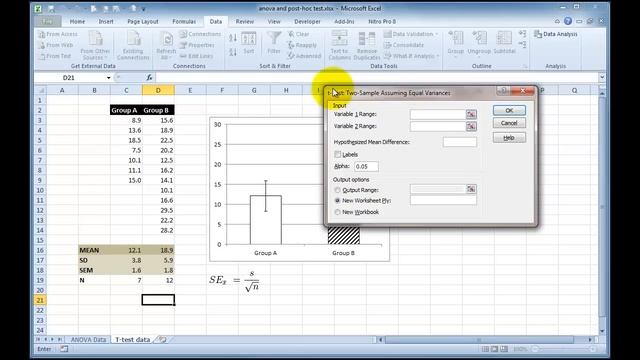Click the Connections icon in ribbon
Viewport: 640px width, 360px height.
click(x=183, y=34)
